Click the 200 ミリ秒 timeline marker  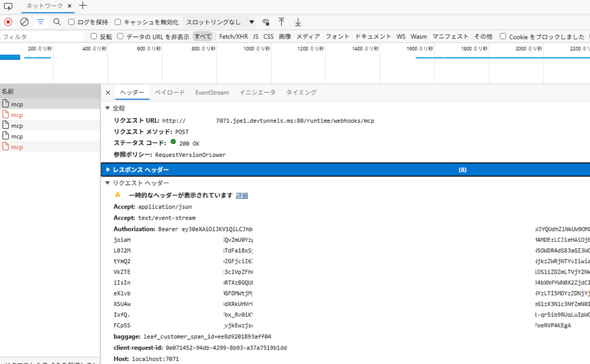[40, 48]
